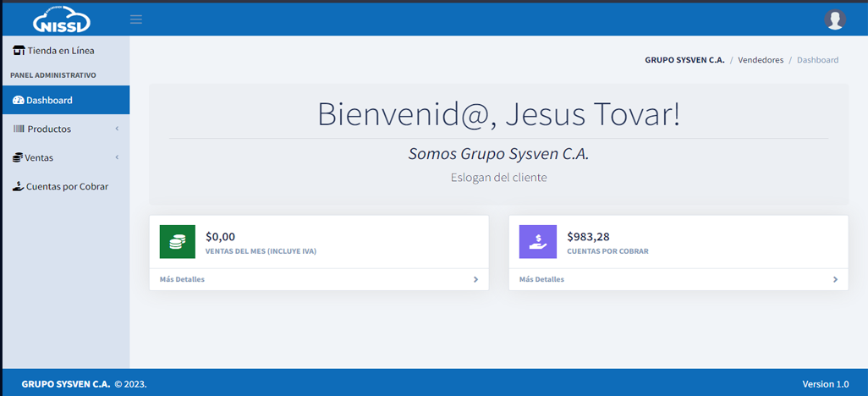Click the hand icon for Cuentas por Cobrar
This screenshot has height=396, width=868.
pyautogui.click(x=18, y=187)
